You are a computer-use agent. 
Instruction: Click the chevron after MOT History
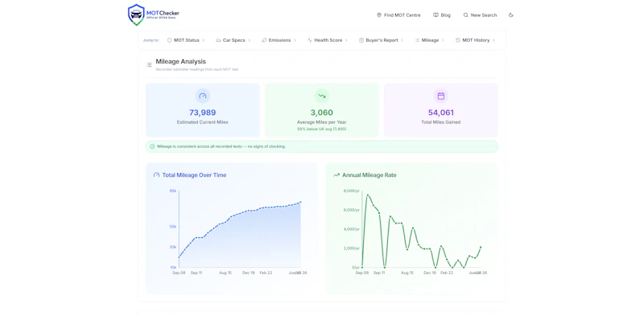(x=493, y=40)
